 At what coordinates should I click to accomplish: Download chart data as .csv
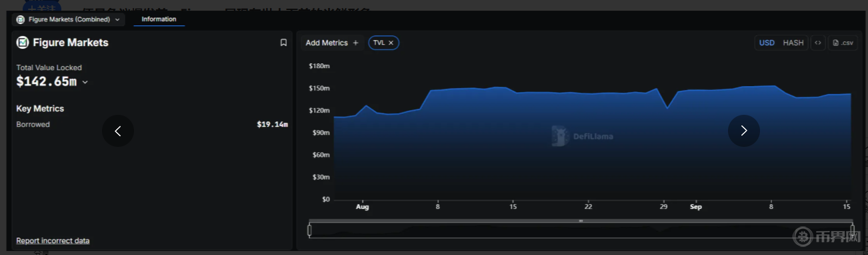coord(843,43)
